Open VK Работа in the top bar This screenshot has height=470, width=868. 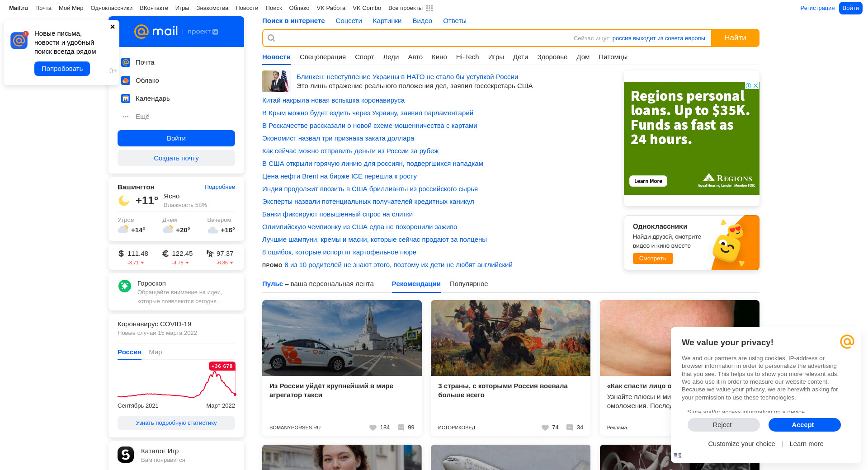tap(331, 8)
